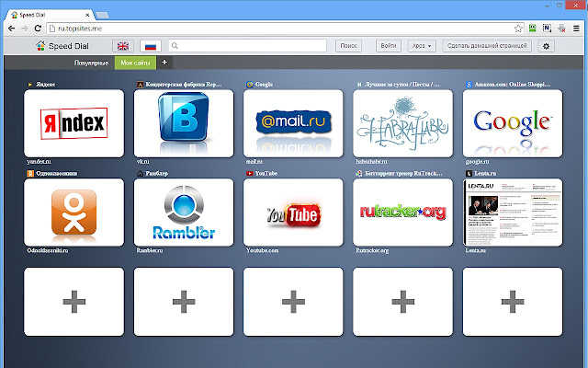The image size is (588, 368).
Task: Follow the Odnoklassniki.ru link
Action: (48, 250)
